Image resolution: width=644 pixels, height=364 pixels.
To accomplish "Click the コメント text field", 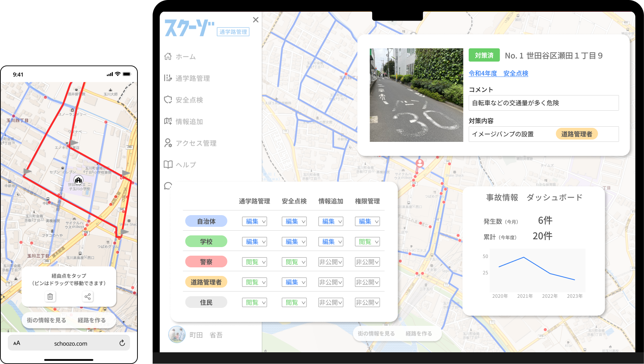I will [x=544, y=103].
